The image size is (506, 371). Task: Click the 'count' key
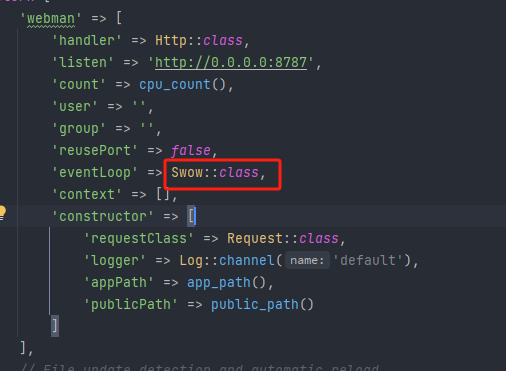pyautogui.click(x=79, y=84)
